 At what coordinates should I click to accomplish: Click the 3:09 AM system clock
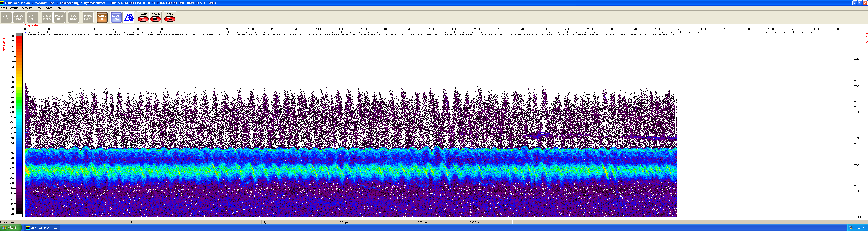point(860,228)
